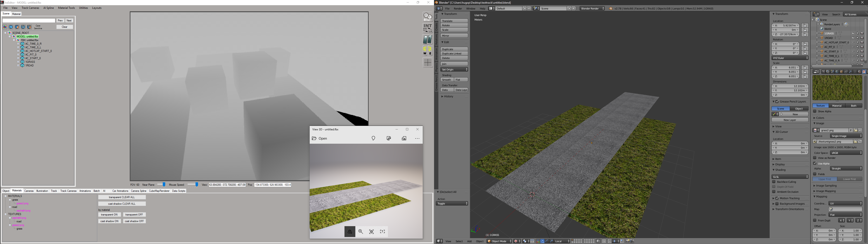Switch to CubeMapRenderer tab
Viewport: 868px width, 244px height.
click(x=159, y=191)
